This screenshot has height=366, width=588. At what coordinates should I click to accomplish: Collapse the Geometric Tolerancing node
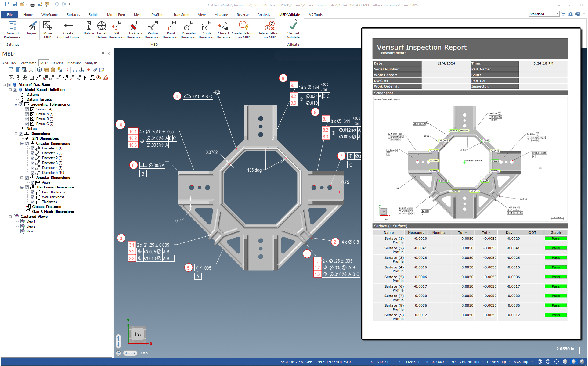click(x=16, y=104)
